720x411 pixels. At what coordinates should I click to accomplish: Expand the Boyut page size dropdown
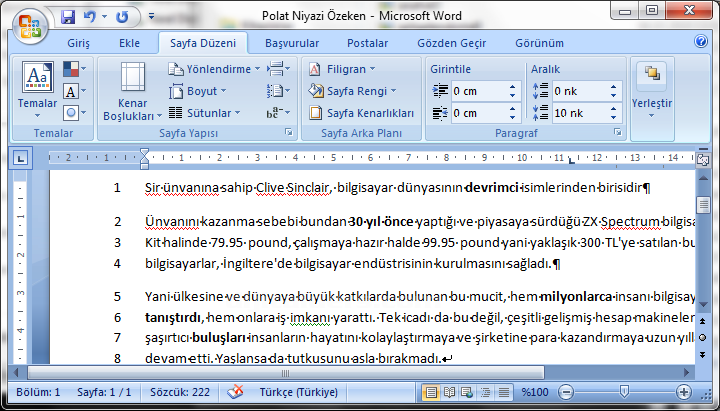click(198, 91)
